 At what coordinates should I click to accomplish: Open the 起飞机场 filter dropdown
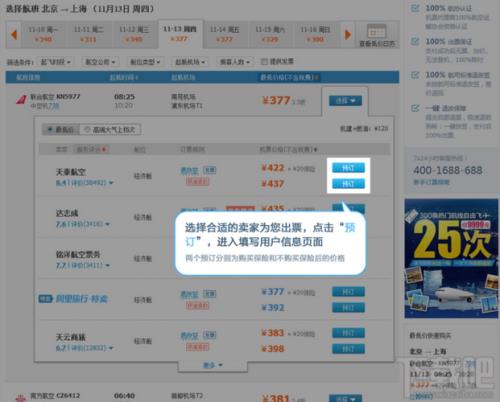(x=190, y=62)
